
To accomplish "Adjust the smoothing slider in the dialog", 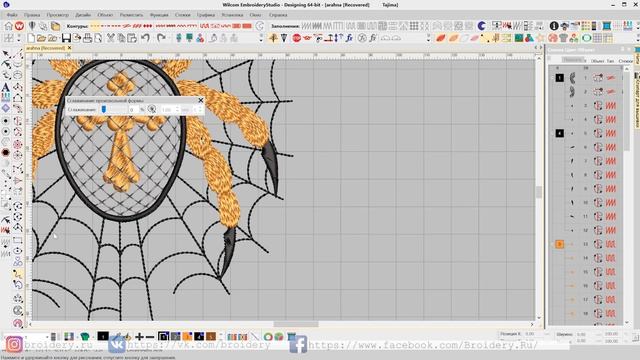I will point(104,109).
